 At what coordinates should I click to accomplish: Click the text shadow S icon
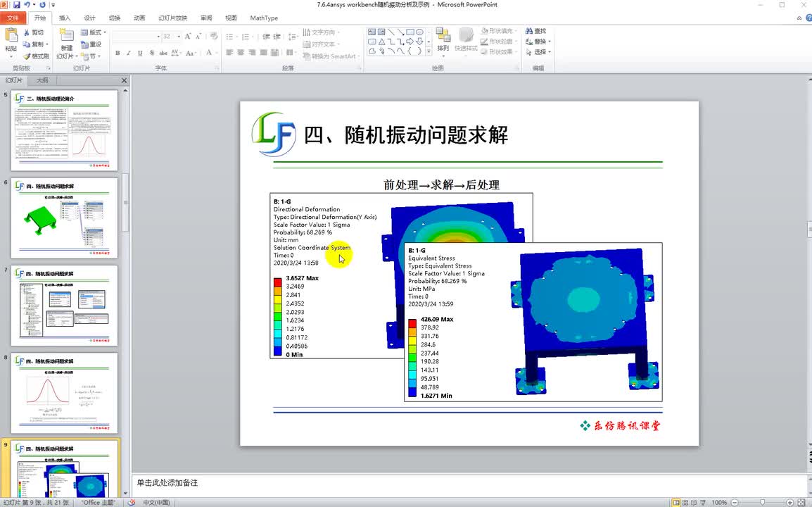point(152,53)
